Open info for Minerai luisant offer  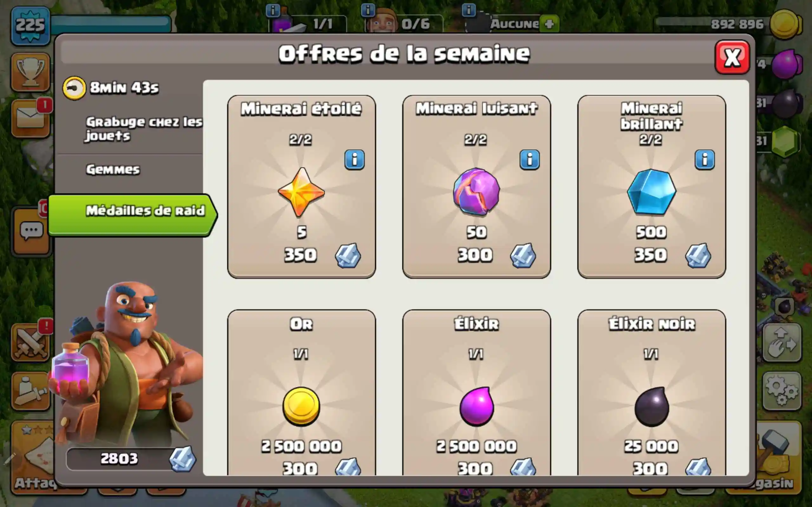click(529, 160)
